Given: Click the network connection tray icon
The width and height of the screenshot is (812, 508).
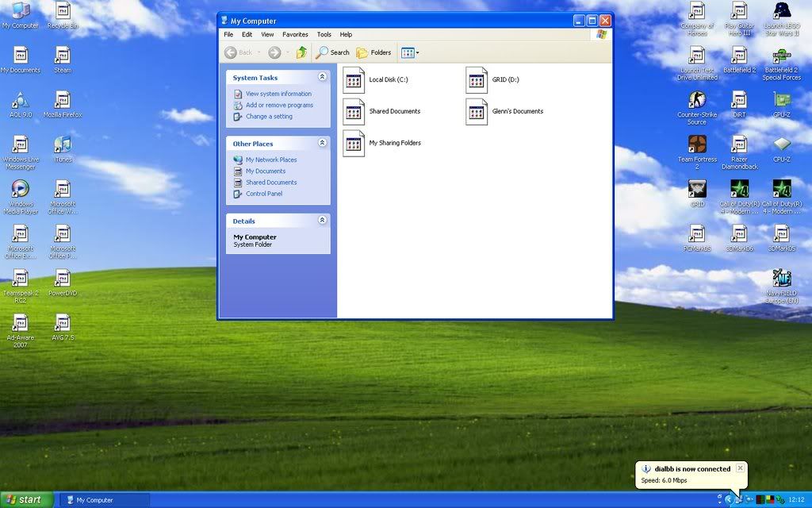Looking at the screenshot, I should 738,500.
